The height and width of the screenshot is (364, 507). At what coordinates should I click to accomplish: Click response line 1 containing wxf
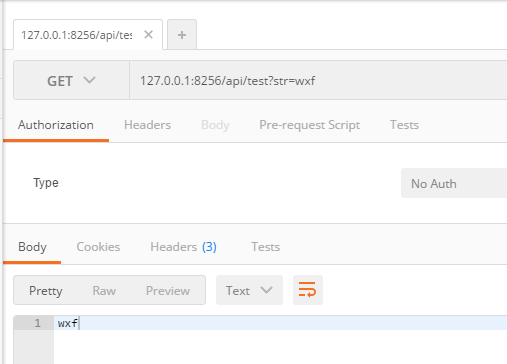coord(280,323)
